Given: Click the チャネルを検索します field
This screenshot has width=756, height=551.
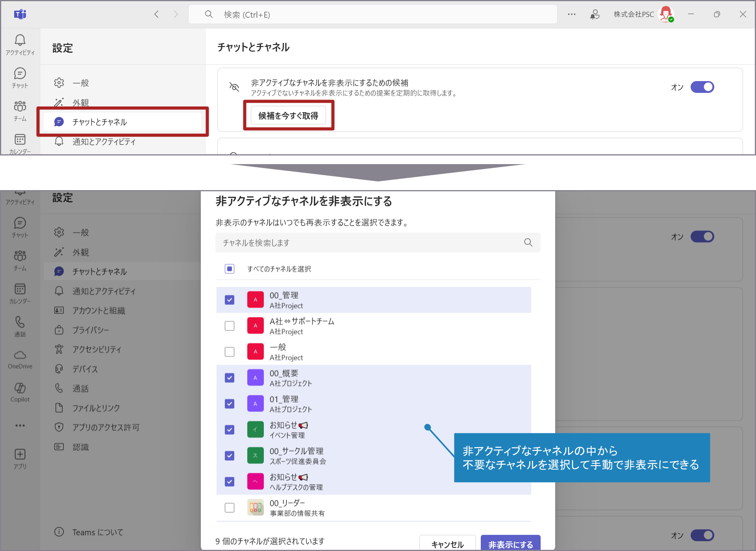Looking at the screenshot, I should [378, 242].
